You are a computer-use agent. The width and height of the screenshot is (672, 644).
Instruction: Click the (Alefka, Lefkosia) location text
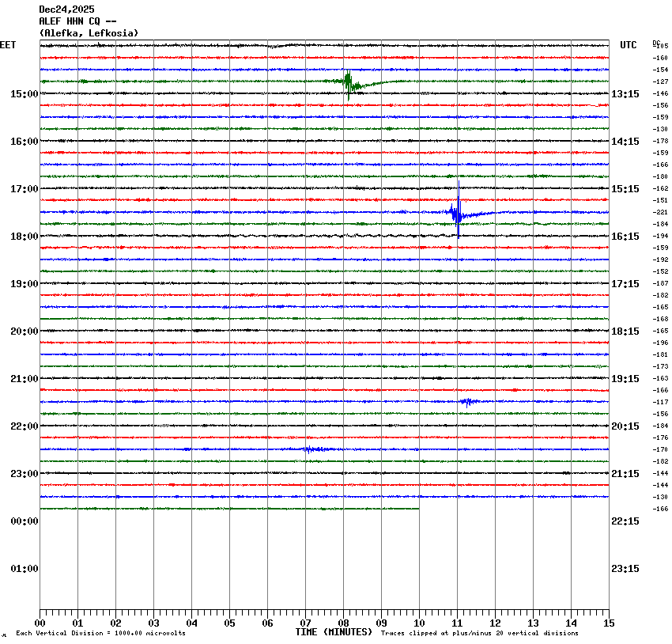point(89,33)
